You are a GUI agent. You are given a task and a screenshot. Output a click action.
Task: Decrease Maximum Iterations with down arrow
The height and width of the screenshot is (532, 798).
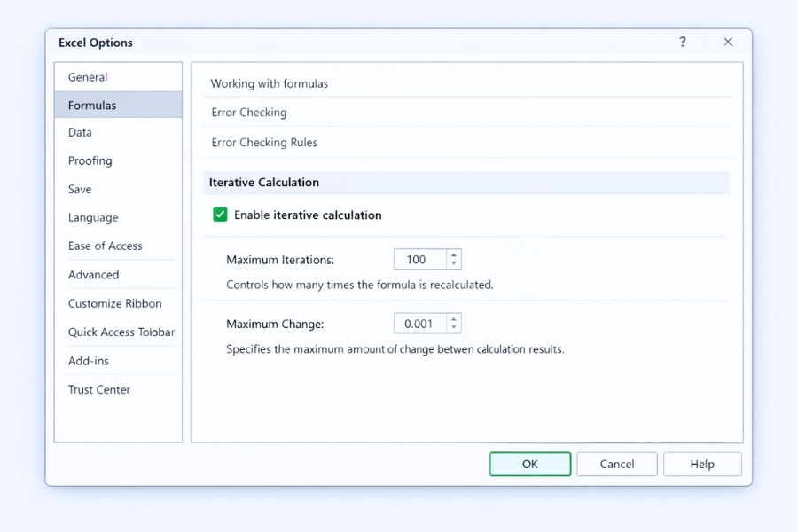(x=454, y=263)
